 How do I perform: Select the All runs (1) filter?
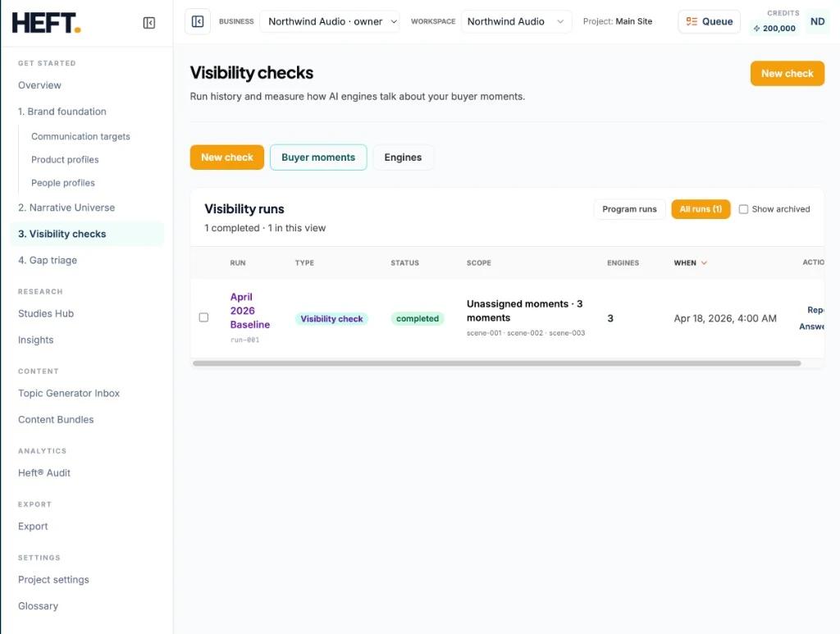pos(701,209)
